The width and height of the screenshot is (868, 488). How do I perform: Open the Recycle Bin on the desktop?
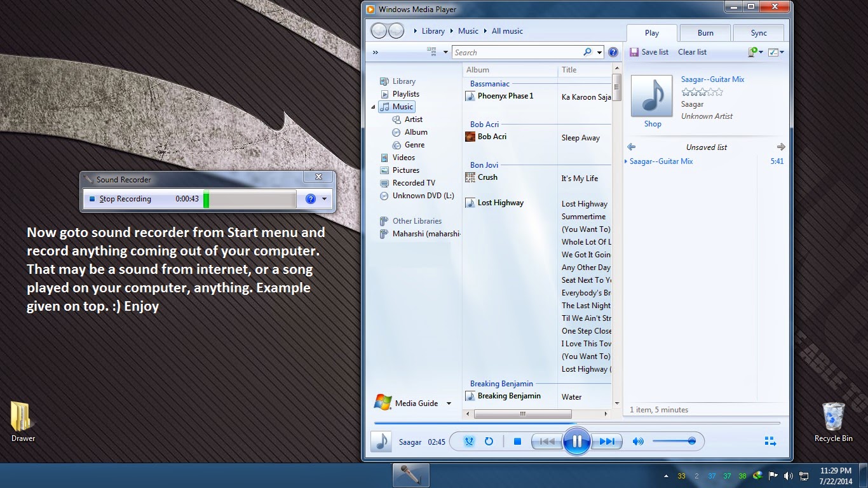coord(833,422)
